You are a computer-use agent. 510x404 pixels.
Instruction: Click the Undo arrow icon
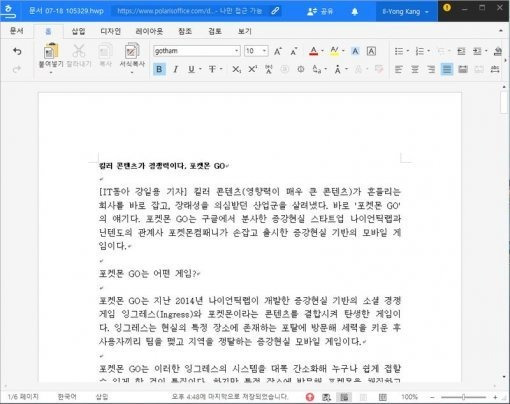pos(17,51)
